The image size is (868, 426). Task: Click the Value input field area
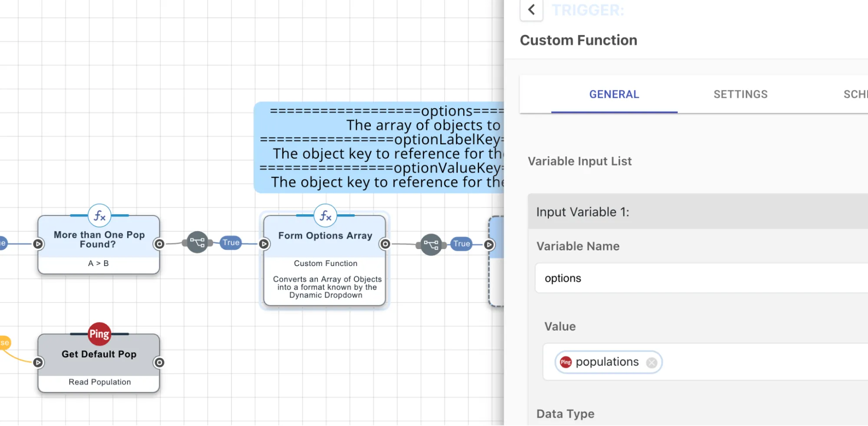click(705, 362)
